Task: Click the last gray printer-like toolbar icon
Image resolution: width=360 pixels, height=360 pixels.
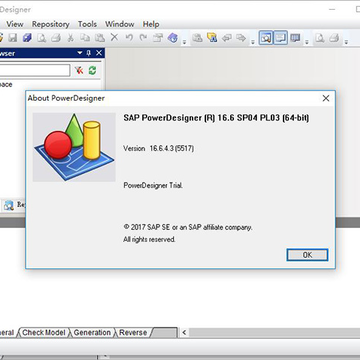Action: pos(334,38)
